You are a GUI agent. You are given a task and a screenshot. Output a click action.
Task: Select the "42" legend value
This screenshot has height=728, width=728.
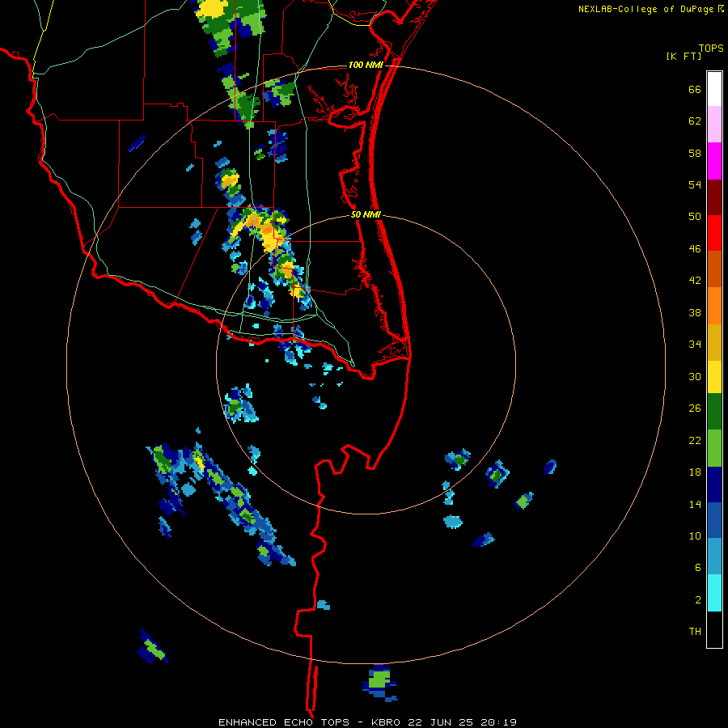pyautogui.click(x=695, y=281)
